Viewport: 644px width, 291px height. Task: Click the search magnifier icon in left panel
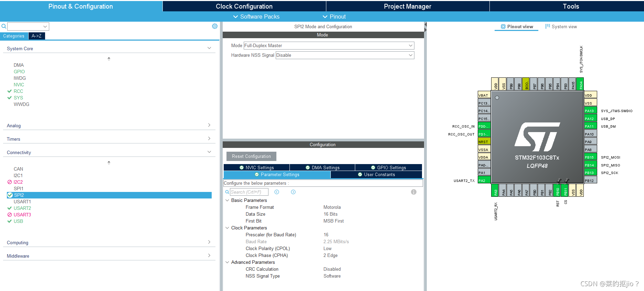(4, 26)
